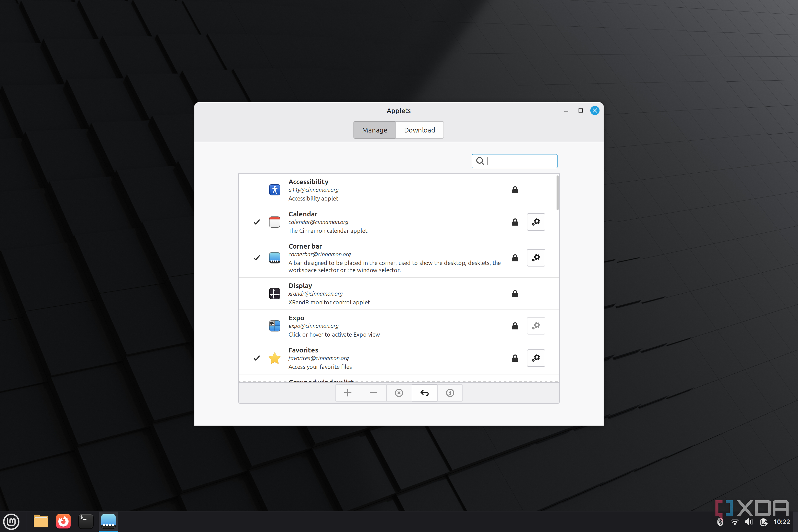Click the Calendar applet icon

(274, 222)
